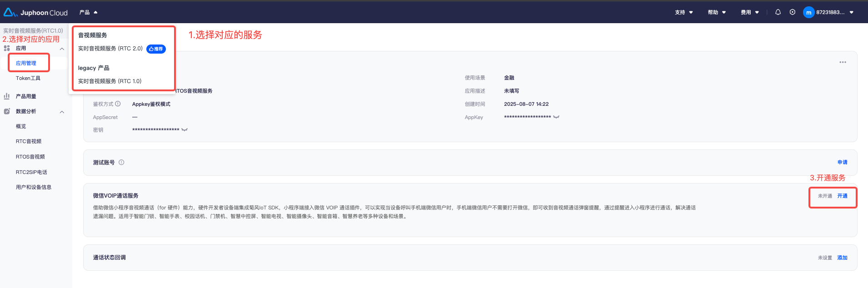The image size is (868, 288).
Task: Click the 金融 usage scenario value
Action: pyautogui.click(x=509, y=78)
